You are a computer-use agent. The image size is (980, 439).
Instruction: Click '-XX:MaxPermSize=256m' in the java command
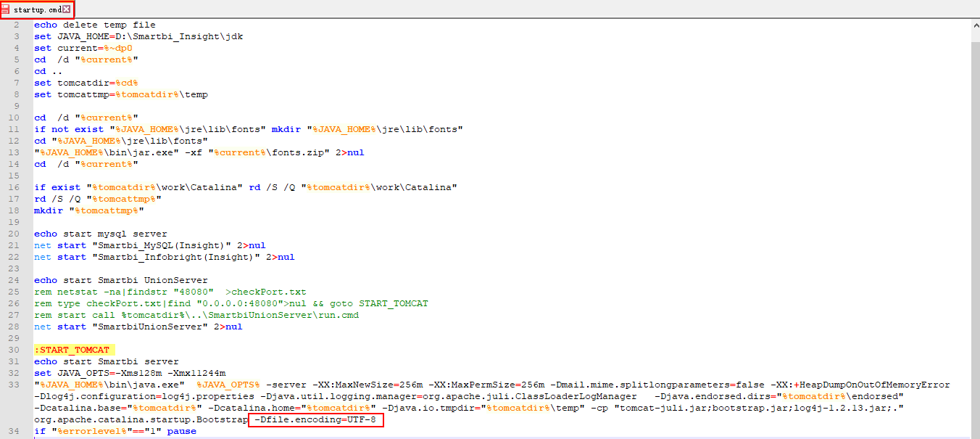click(486, 385)
